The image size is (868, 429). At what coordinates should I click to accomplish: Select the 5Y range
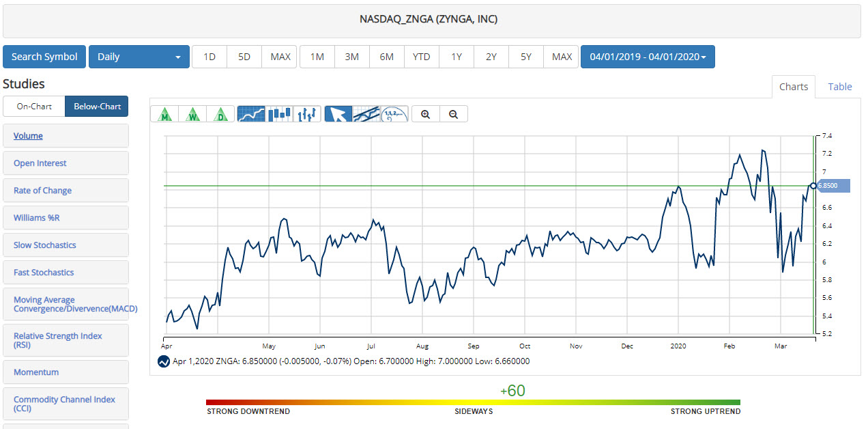coord(526,57)
